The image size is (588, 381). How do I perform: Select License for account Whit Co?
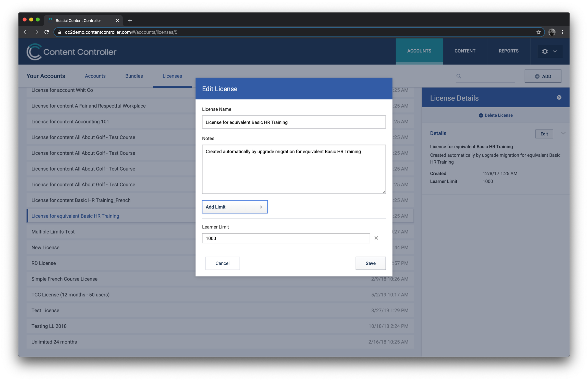(62, 90)
